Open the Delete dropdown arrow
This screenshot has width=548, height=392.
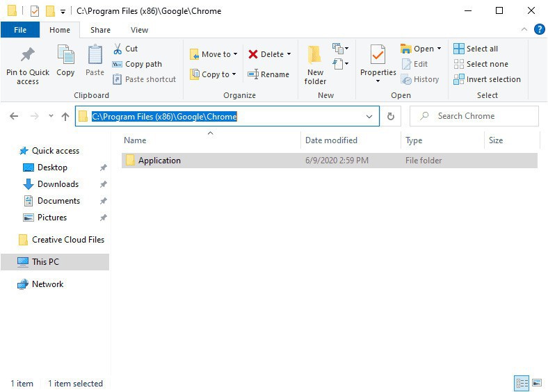(x=289, y=54)
